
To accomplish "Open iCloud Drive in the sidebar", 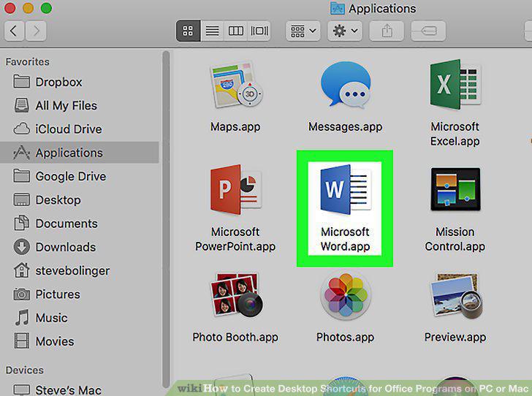I will pos(80,129).
